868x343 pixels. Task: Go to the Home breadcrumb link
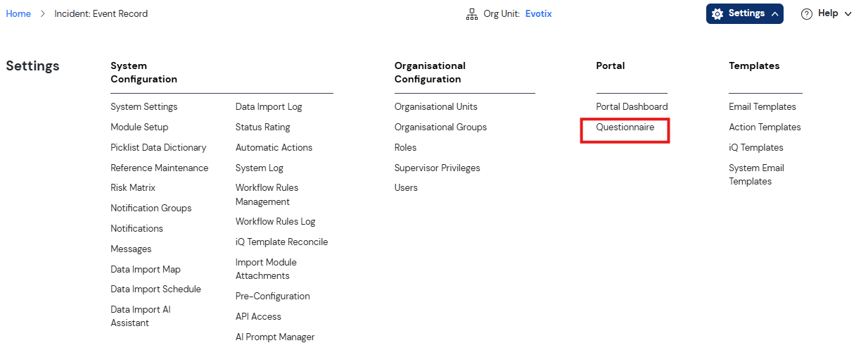click(18, 13)
